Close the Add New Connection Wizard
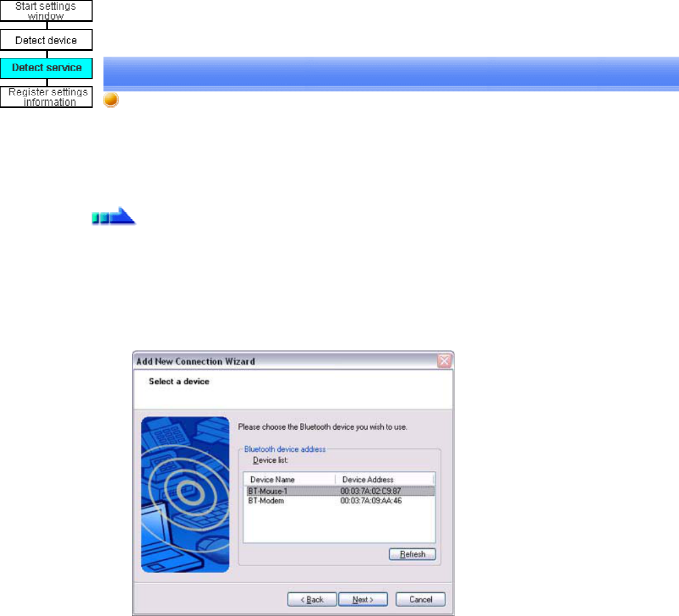 coord(445,361)
